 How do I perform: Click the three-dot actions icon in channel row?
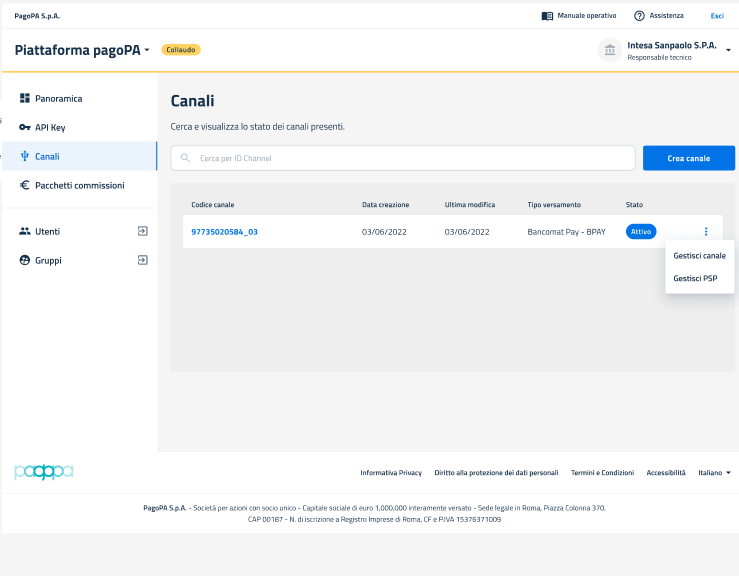pyautogui.click(x=705, y=231)
